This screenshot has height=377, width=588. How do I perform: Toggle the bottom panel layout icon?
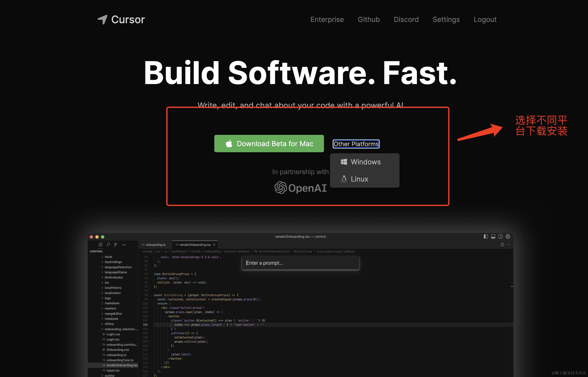tap(493, 236)
